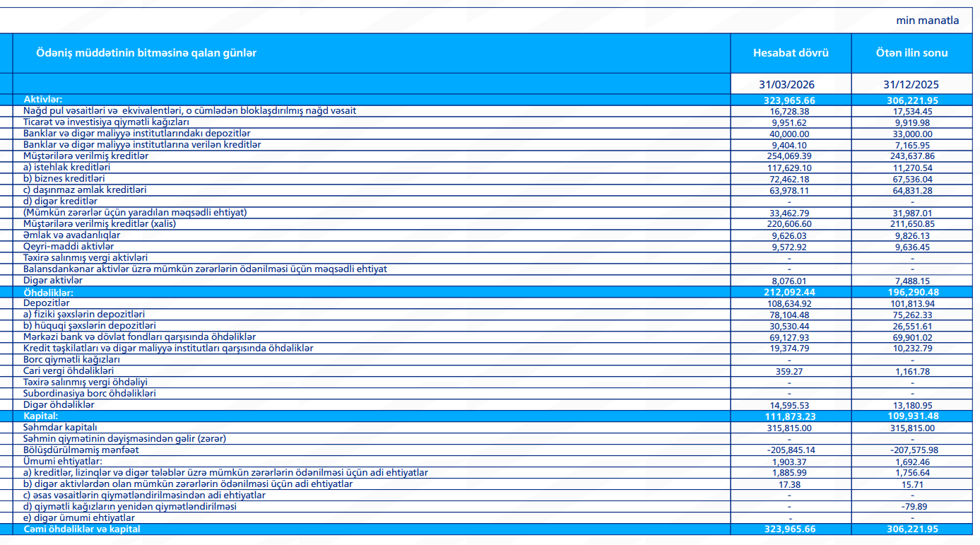Click the 'Ötən ilin sonu' column header
The width and height of the screenshot is (980, 545).
point(911,53)
